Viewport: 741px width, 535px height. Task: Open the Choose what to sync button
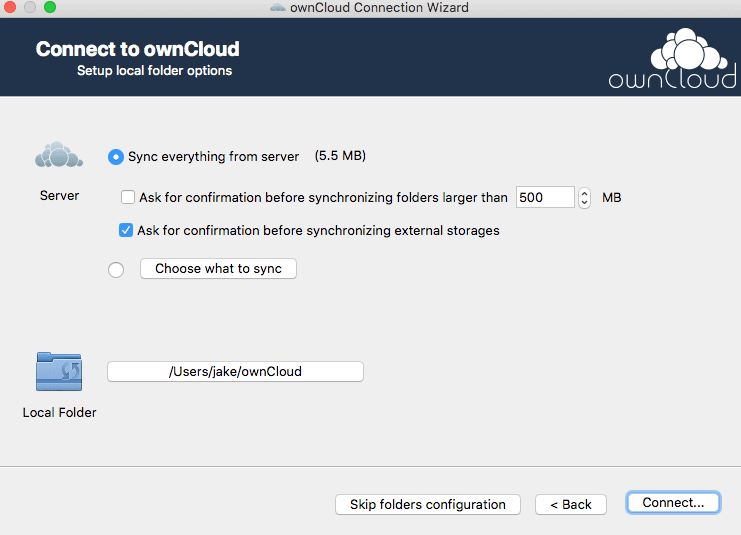[218, 268]
